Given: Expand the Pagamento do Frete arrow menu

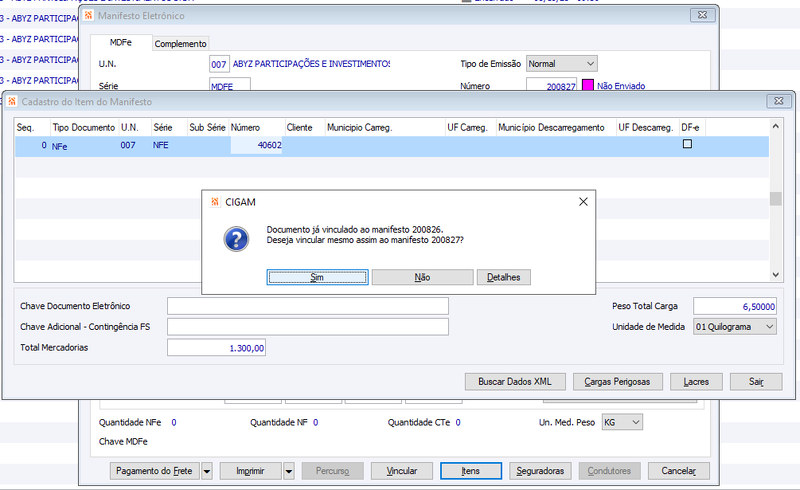Looking at the screenshot, I should click(207, 471).
